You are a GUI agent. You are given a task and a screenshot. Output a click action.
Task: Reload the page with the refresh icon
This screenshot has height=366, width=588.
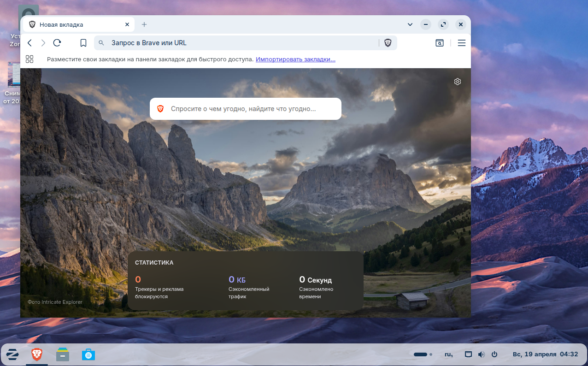tap(57, 43)
